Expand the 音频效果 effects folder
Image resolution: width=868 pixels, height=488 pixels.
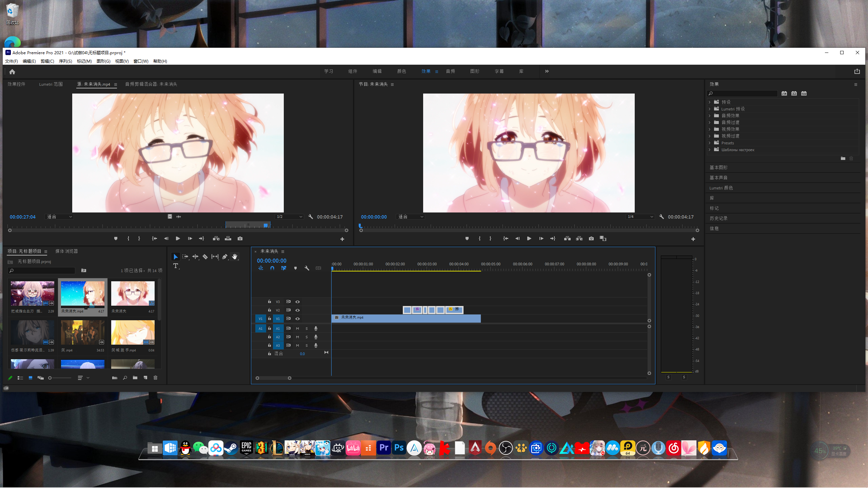click(x=709, y=116)
